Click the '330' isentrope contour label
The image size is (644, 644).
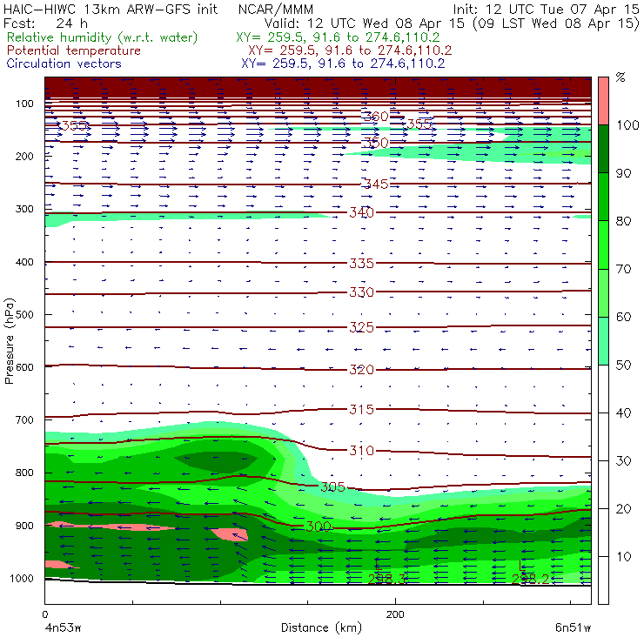coord(361,292)
